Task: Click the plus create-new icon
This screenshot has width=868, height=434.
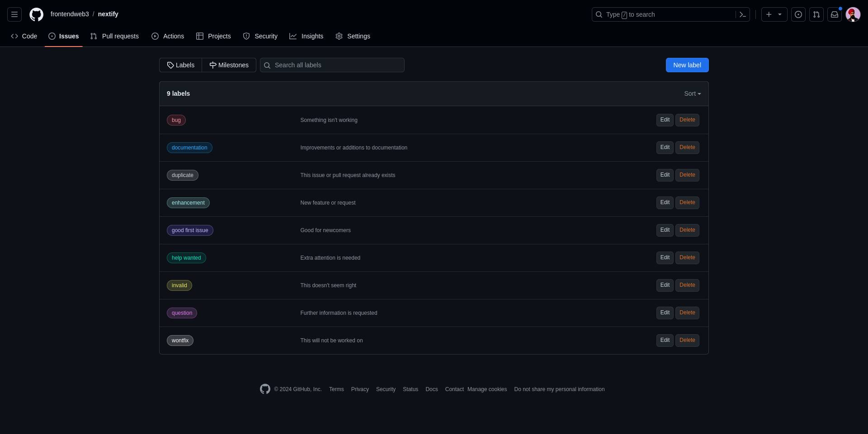Action: 769,14
